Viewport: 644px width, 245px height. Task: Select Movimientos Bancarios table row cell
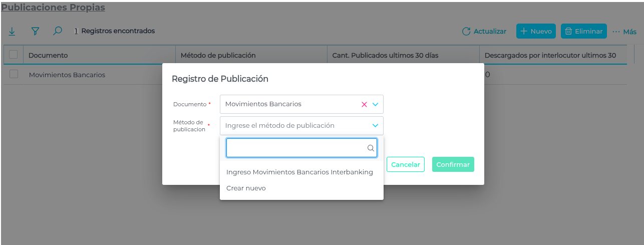pyautogui.click(x=67, y=75)
